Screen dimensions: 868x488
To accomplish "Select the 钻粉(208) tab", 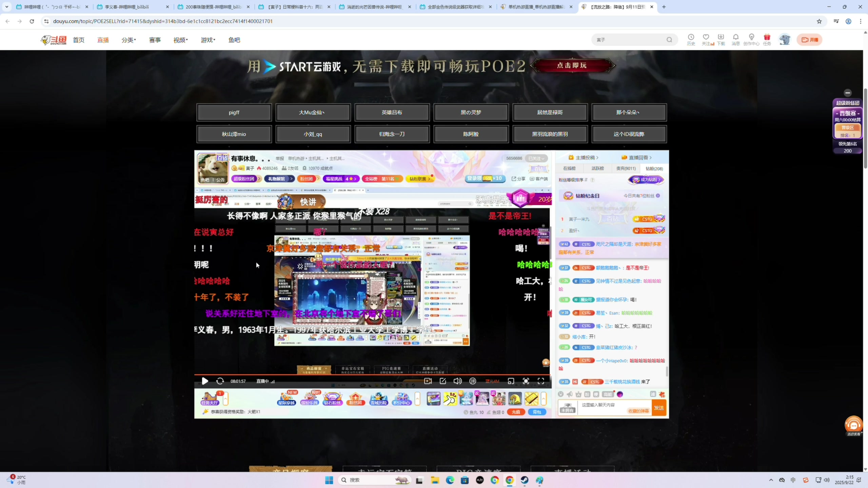I will (x=654, y=168).
